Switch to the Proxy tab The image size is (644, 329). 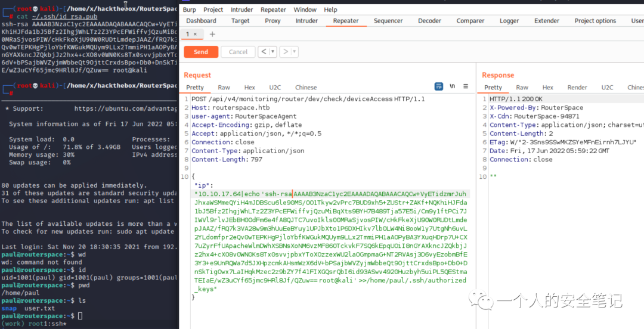click(273, 20)
